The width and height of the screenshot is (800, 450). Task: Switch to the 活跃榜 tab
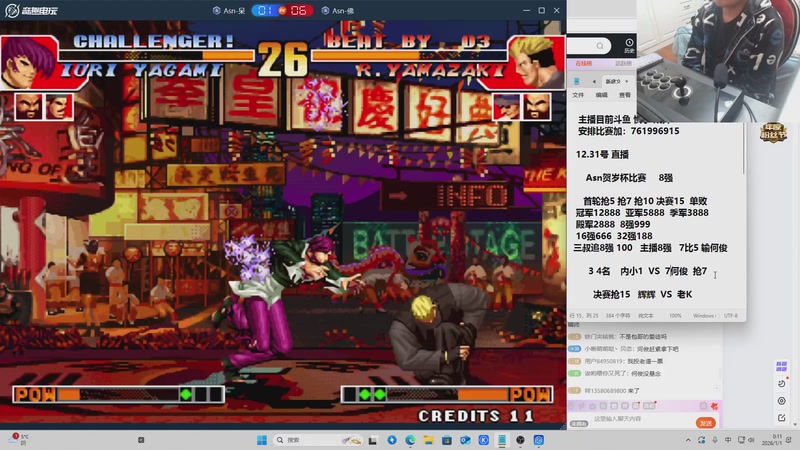[x=623, y=63]
